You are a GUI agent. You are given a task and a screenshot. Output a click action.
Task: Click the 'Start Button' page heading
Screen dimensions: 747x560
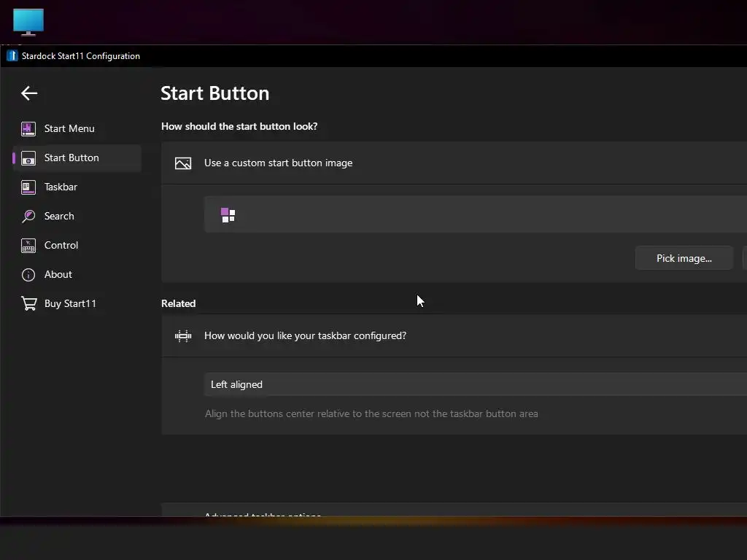(x=215, y=93)
